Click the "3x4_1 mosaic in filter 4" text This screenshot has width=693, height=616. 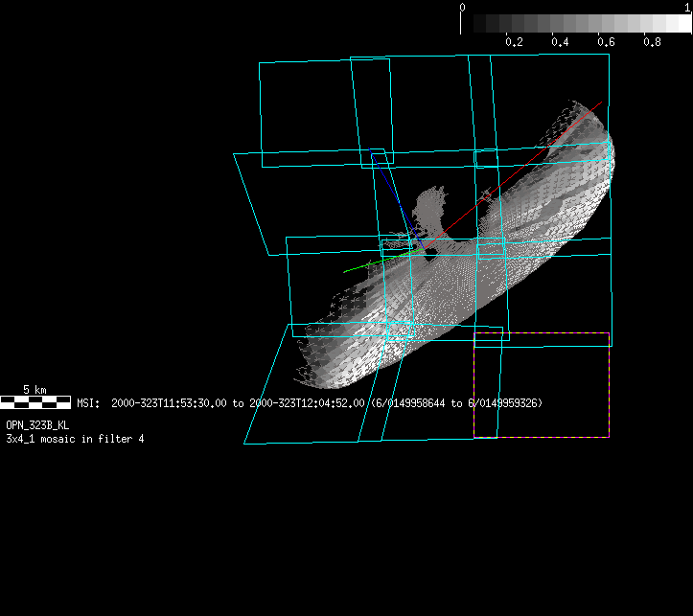coord(76,438)
